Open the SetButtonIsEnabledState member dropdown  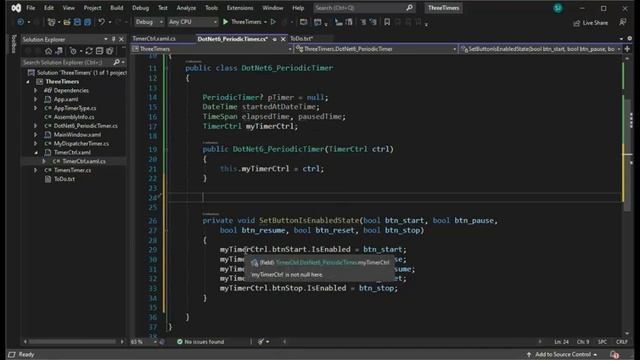tap(540, 49)
